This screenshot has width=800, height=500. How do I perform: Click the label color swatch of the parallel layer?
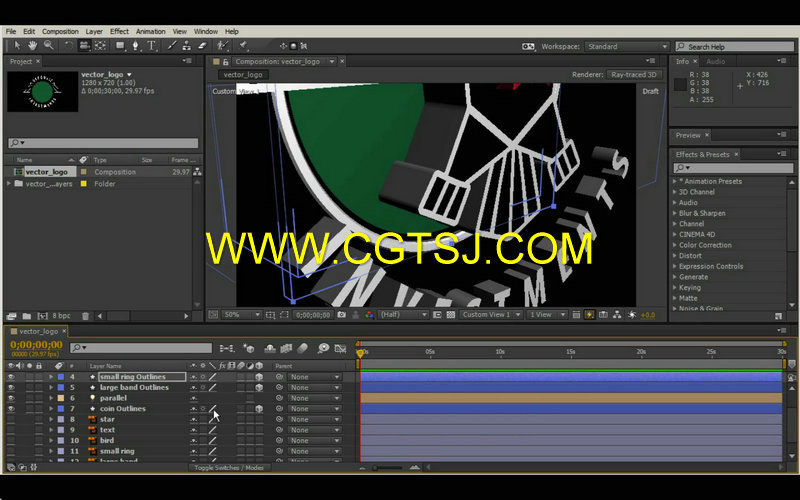click(x=61, y=398)
